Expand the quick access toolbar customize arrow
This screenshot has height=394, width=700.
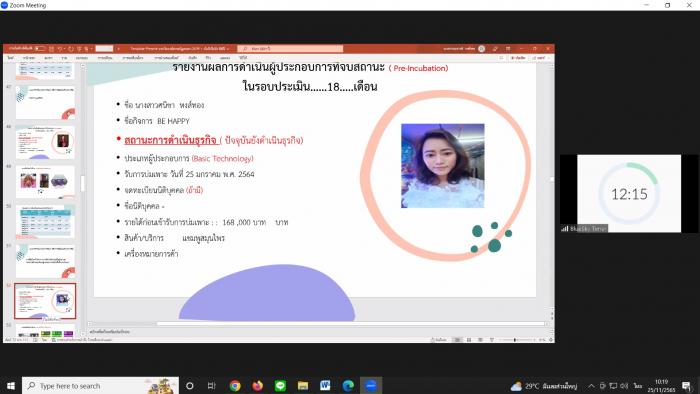92,48
